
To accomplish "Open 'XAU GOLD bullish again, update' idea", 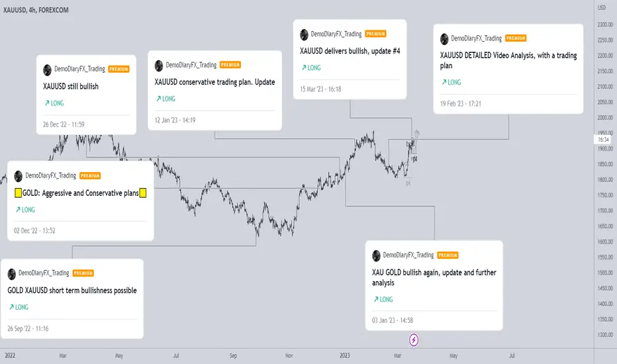I will 434,277.
